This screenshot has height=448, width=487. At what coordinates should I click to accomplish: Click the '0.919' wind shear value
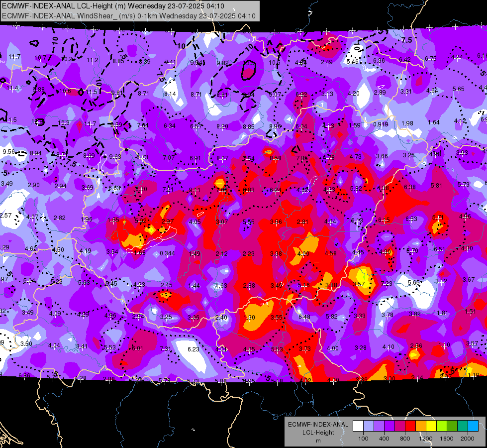pyautogui.click(x=381, y=124)
